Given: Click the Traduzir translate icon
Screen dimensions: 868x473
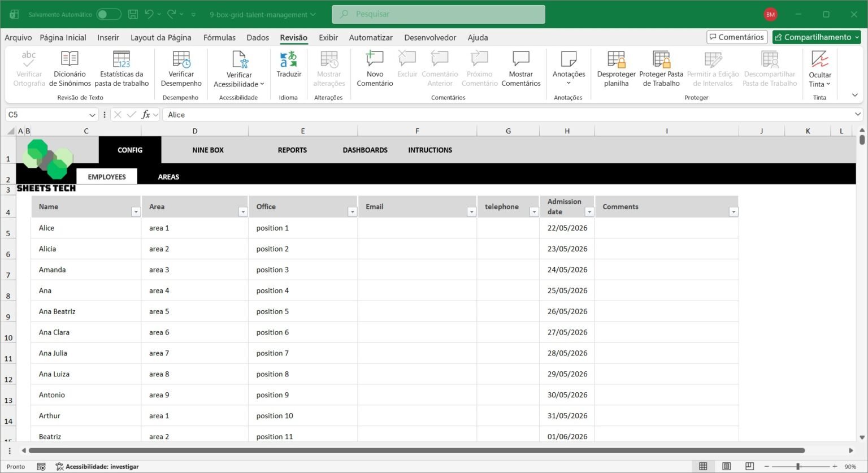Looking at the screenshot, I should pos(289,59).
